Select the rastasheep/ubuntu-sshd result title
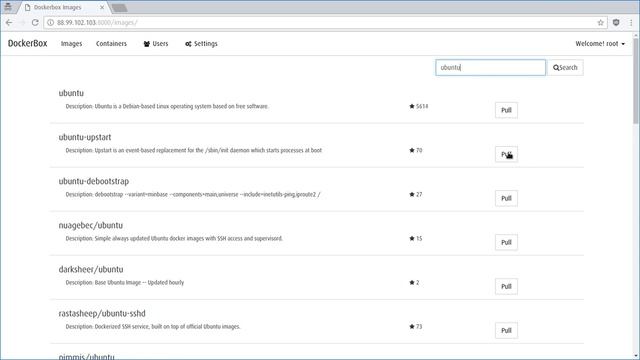The height and width of the screenshot is (360, 640). 102,313
